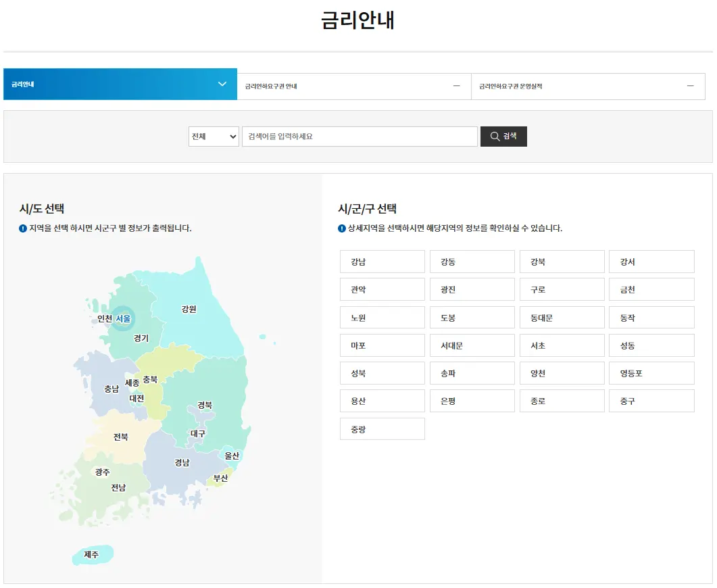Screen dimensions: 717x588
Task: Select 부산 region on the map
Action: [222, 478]
